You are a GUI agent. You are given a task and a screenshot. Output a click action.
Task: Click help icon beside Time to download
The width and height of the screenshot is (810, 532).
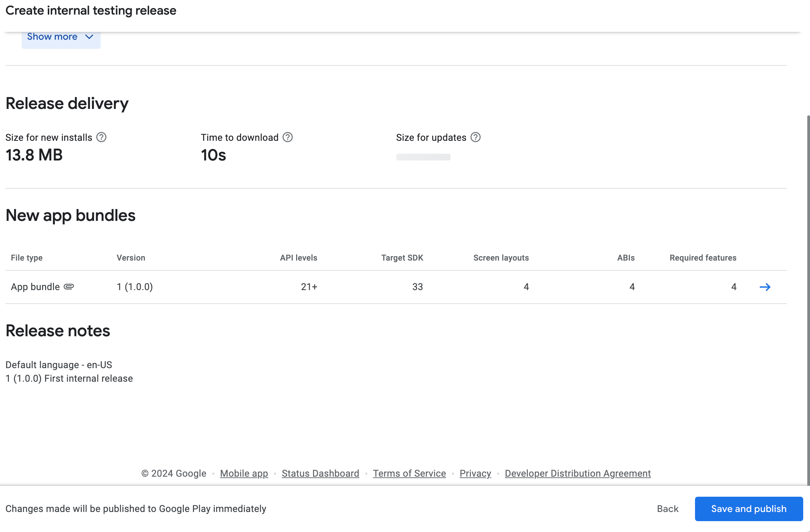coord(288,137)
